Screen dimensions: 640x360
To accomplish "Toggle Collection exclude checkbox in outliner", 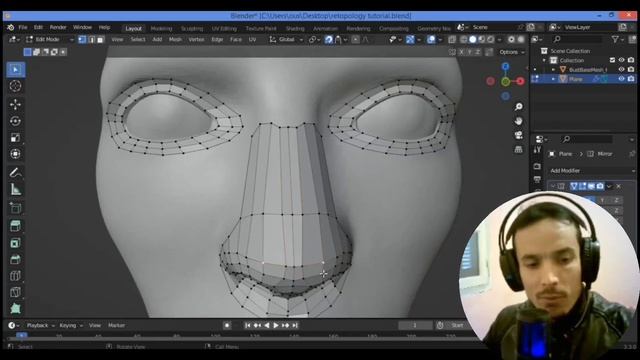I will pos(612,60).
